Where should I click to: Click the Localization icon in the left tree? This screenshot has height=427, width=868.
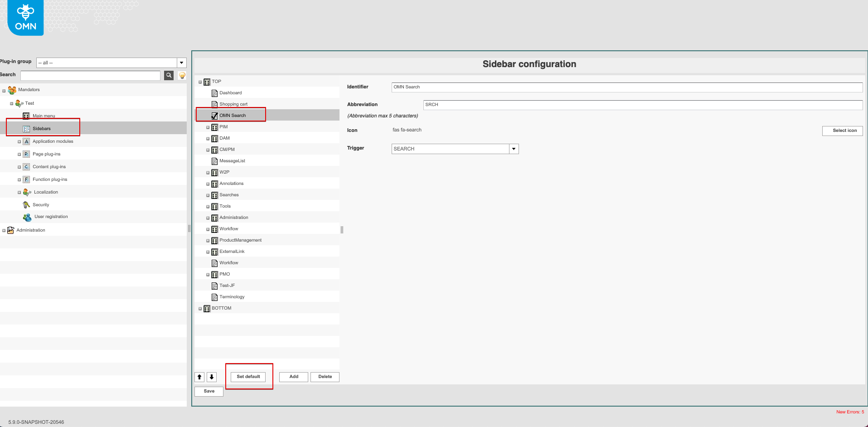[x=27, y=192]
